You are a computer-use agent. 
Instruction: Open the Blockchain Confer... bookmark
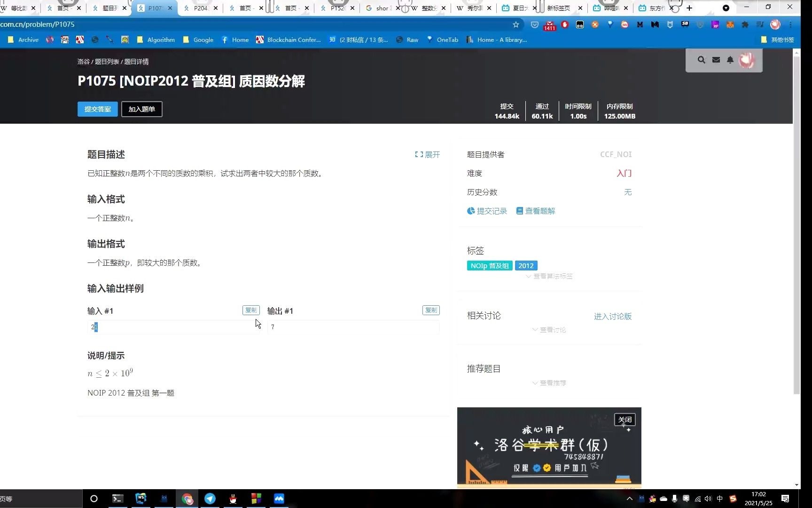[289, 40]
